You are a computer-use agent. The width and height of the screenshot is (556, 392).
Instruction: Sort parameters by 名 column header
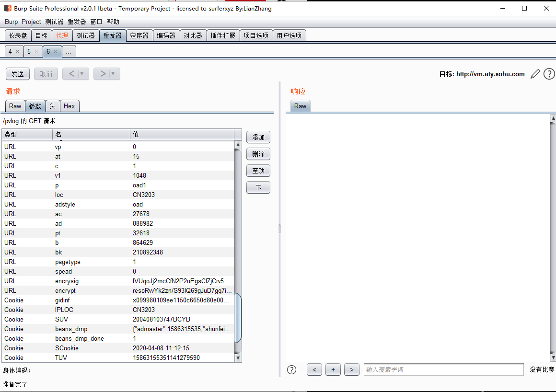pos(92,134)
